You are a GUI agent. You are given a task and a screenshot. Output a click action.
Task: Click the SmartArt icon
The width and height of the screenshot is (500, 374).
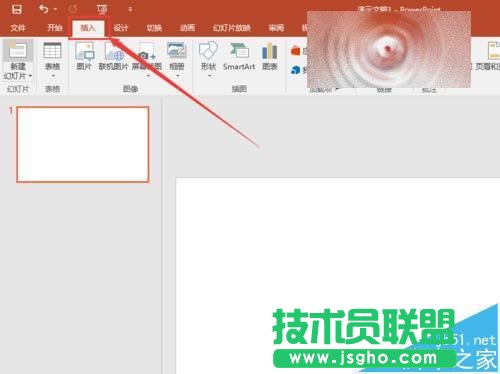[x=239, y=51]
